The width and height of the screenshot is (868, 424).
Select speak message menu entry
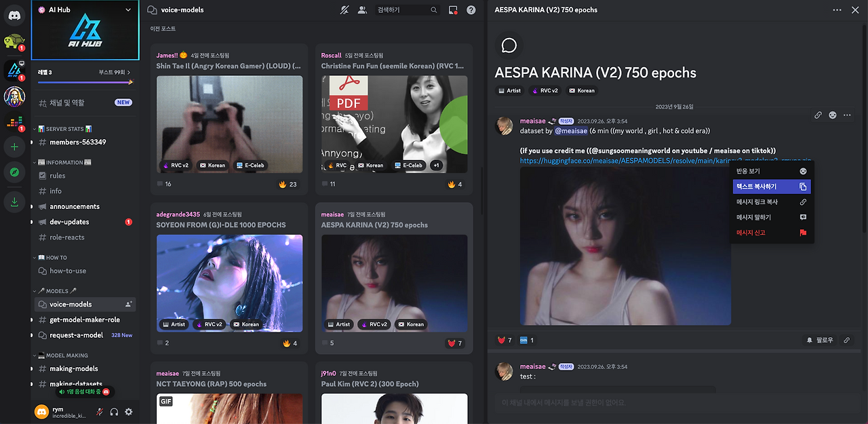pyautogui.click(x=772, y=217)
